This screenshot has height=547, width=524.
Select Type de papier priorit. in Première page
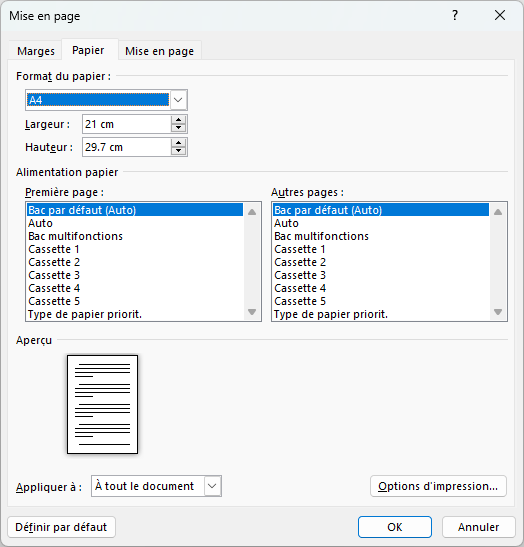tap(135, 314)
